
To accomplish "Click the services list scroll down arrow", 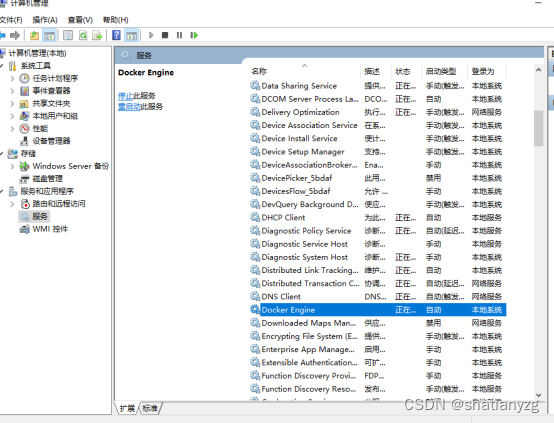I will click(538, 395).
